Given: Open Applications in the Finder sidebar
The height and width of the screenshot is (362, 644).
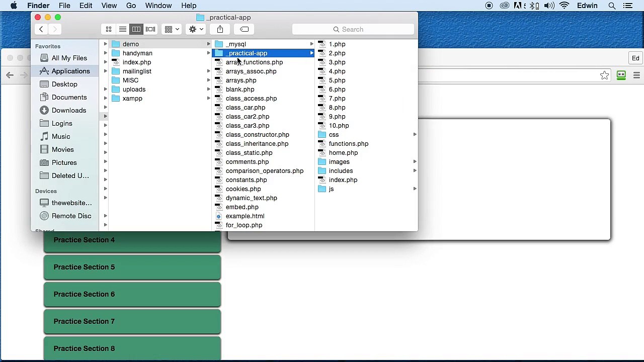Looking at the screenshot, I should point(64,71).
